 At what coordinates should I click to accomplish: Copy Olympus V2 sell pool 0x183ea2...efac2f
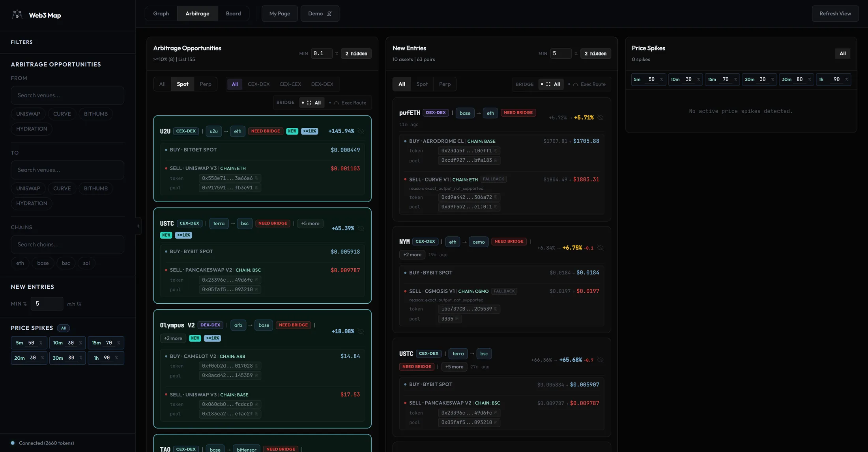pos(256,414)
